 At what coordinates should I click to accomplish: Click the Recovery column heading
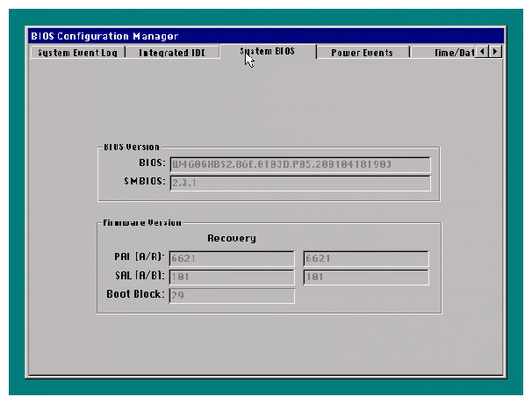point(232,238)
